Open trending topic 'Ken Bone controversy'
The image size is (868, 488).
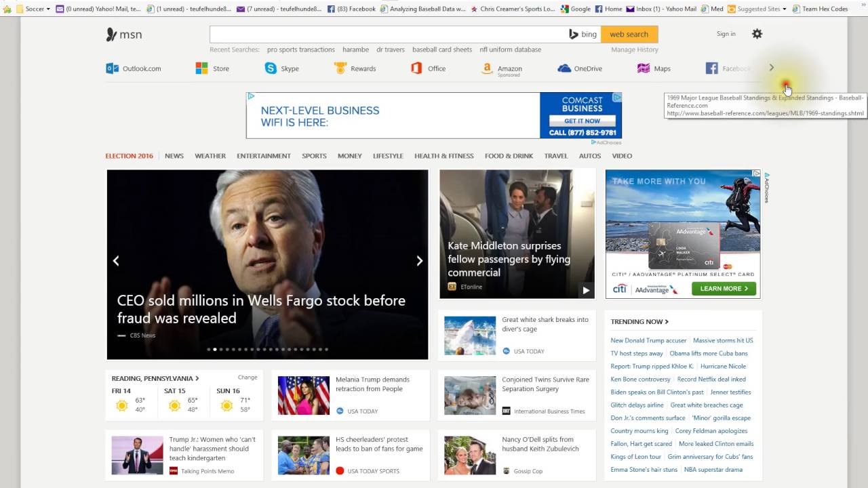640,380
